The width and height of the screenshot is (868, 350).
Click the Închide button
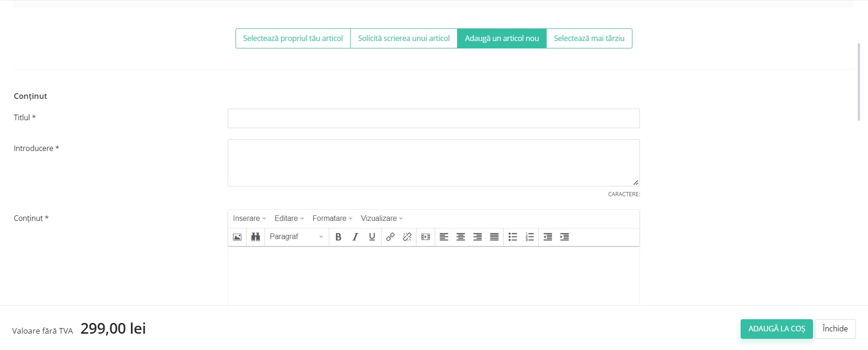834,329
